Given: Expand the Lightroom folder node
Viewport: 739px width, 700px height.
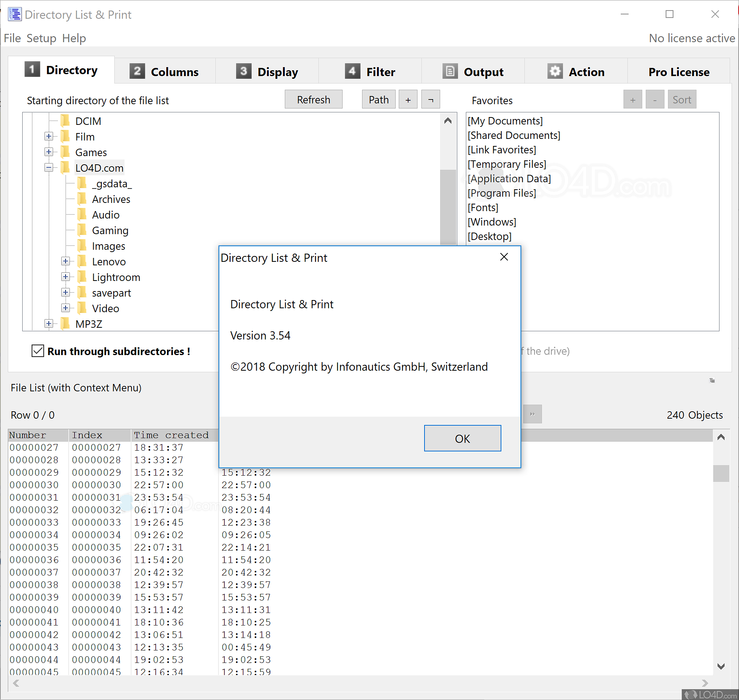Looking at the screenshot, I should (x=65, y=277).
